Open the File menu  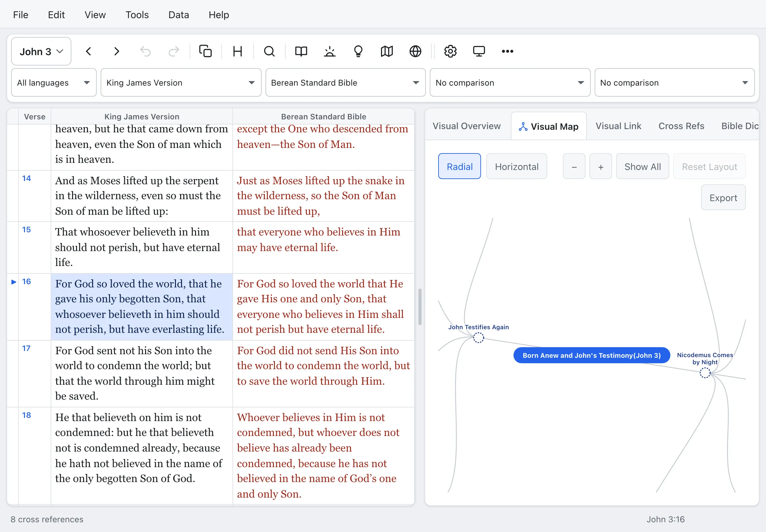pos(21,15)
